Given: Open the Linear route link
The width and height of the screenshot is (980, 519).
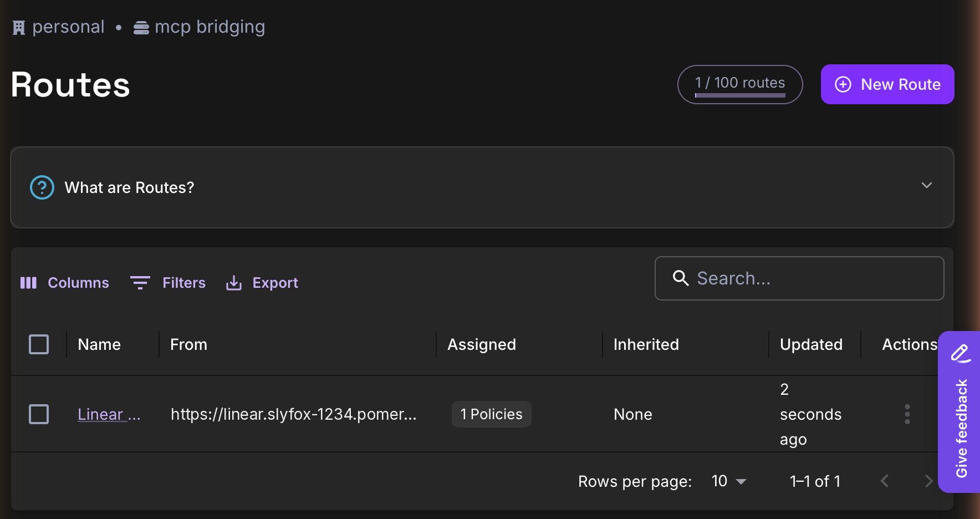Looking at the screenshot, I should 109,414.
